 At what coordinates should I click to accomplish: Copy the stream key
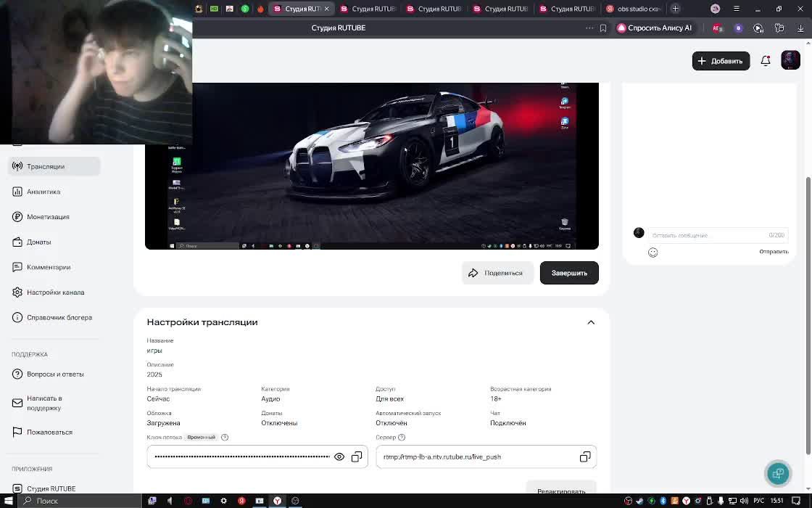[x=357, y=456]
